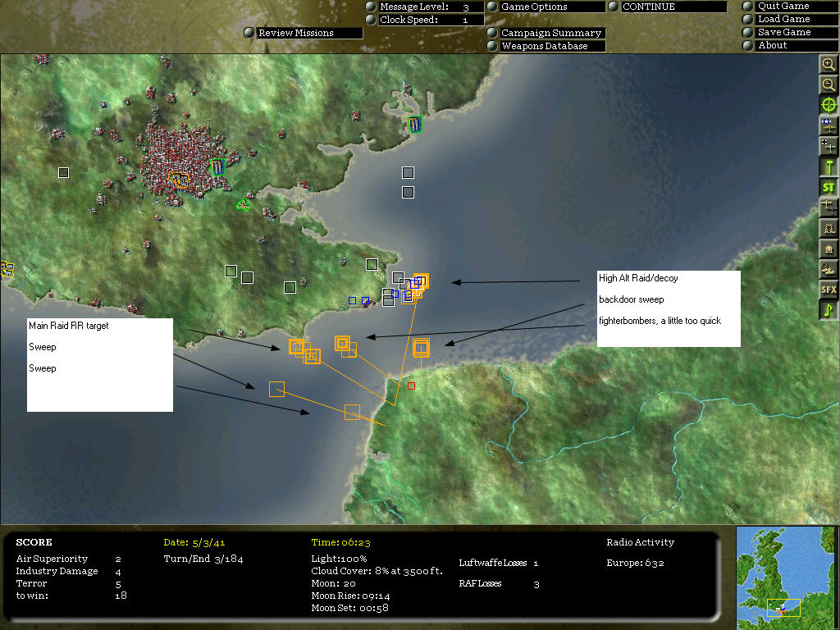Click the 'Cloud Cover: 8% at 3500 ft.' line
The height and width of the screenshot is (630, 840).
coord(377,571)
